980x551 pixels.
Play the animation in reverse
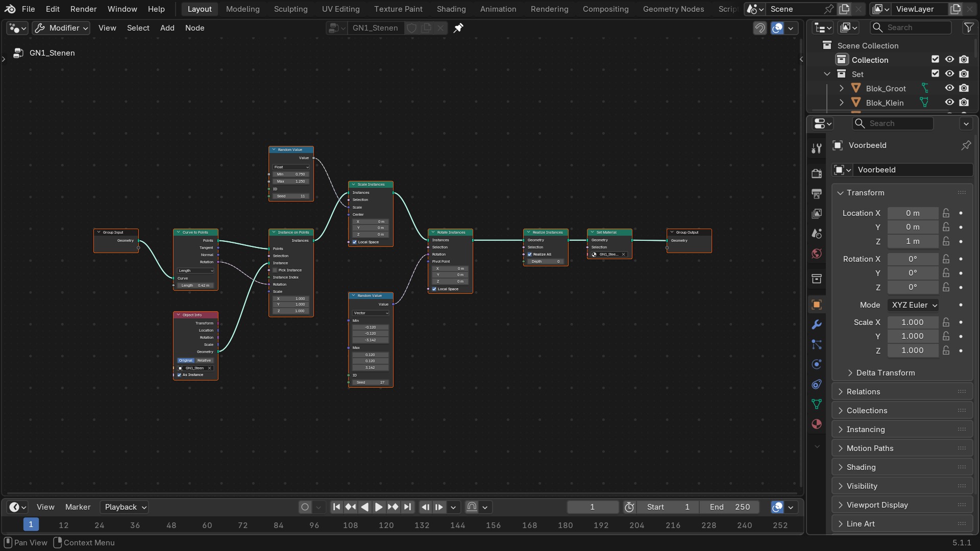(x=364, y=507)
